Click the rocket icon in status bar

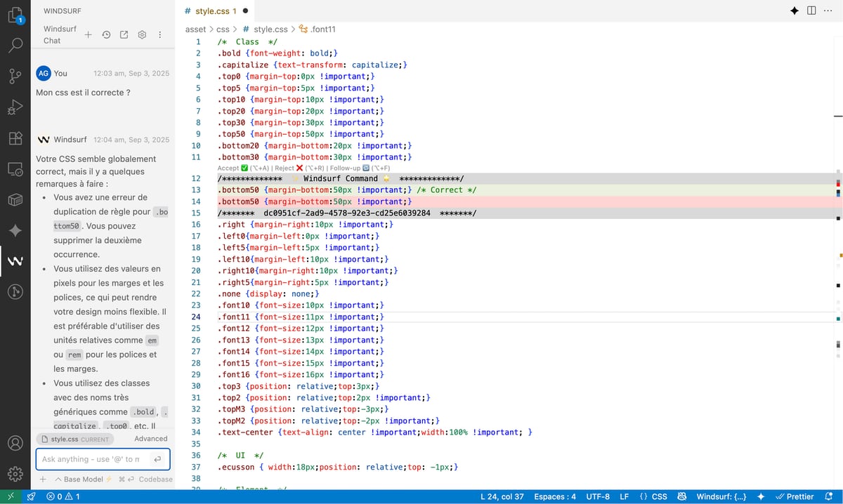pyautogui.click(x=31, y=496)
